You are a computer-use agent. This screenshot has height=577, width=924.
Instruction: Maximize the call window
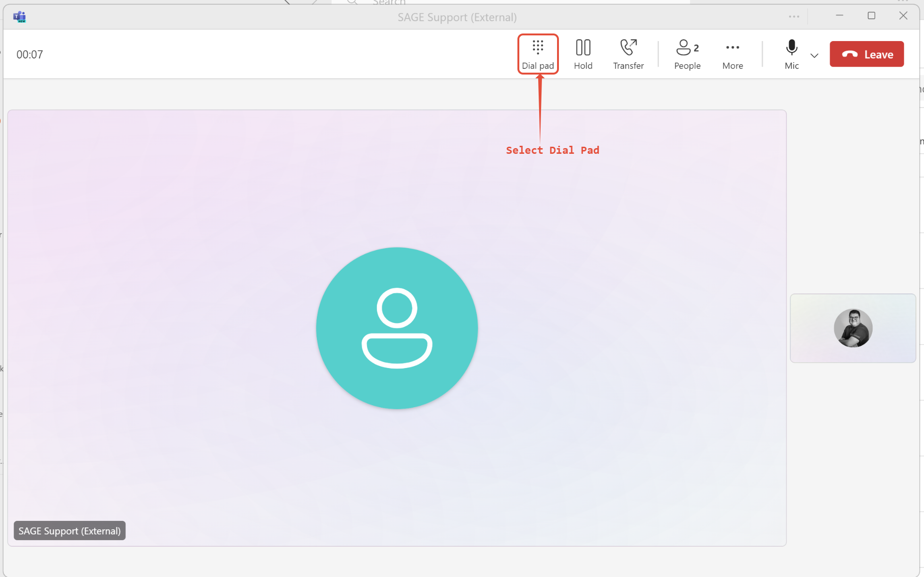point(871,16)
